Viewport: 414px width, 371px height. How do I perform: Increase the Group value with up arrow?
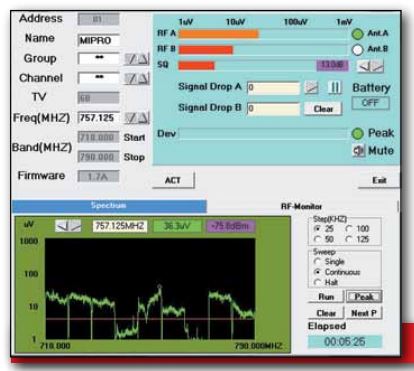click(143, 59)
